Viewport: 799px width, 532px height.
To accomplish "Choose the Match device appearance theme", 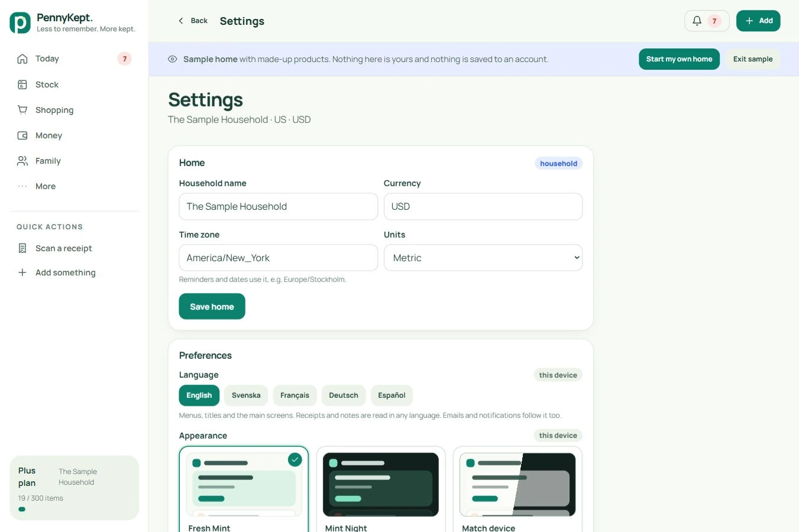I will pos(517,489).
